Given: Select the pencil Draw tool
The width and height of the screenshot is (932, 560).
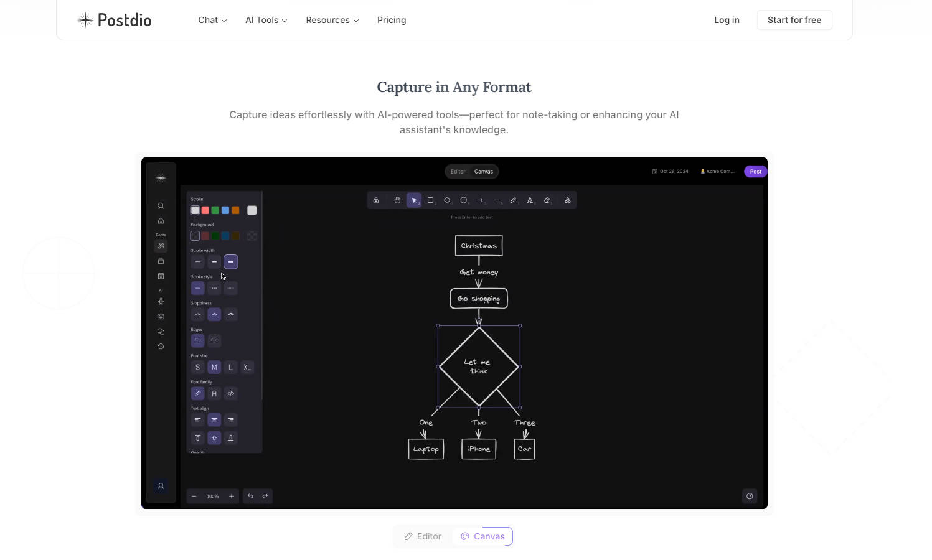Looking at the screenshot, I should tap(513, 200).
